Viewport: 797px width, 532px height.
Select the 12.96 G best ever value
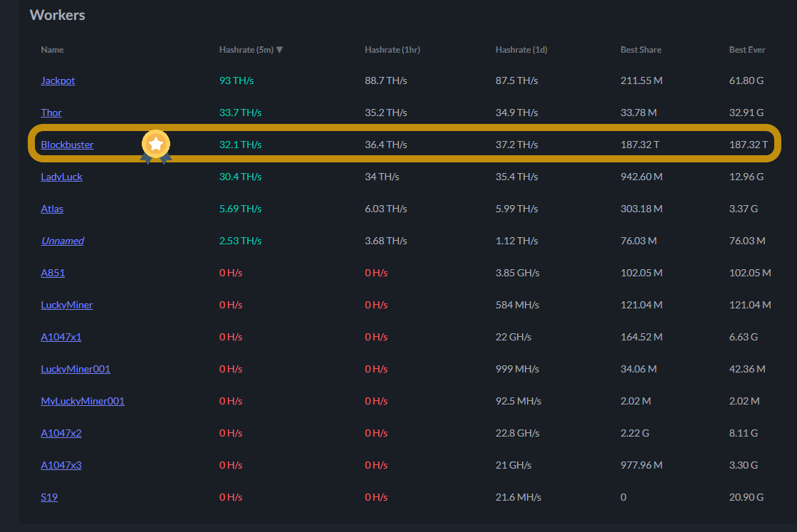coord(746,177)
